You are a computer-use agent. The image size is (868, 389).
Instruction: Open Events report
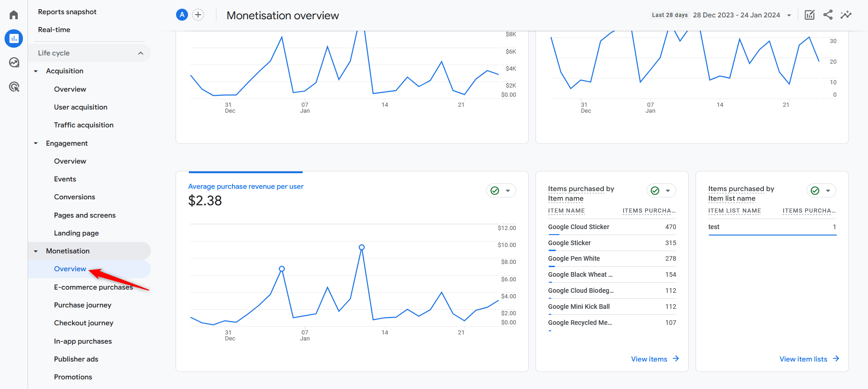(65, 179)
